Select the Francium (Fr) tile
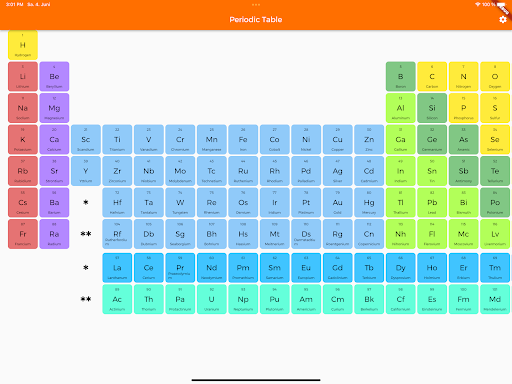 pyautogui.click(x=23, y=234)
